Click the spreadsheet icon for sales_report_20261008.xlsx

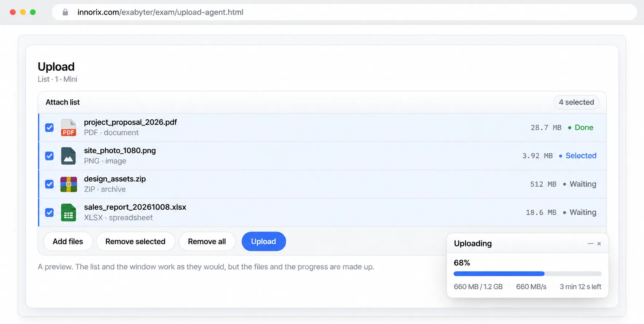coord(69,213)
